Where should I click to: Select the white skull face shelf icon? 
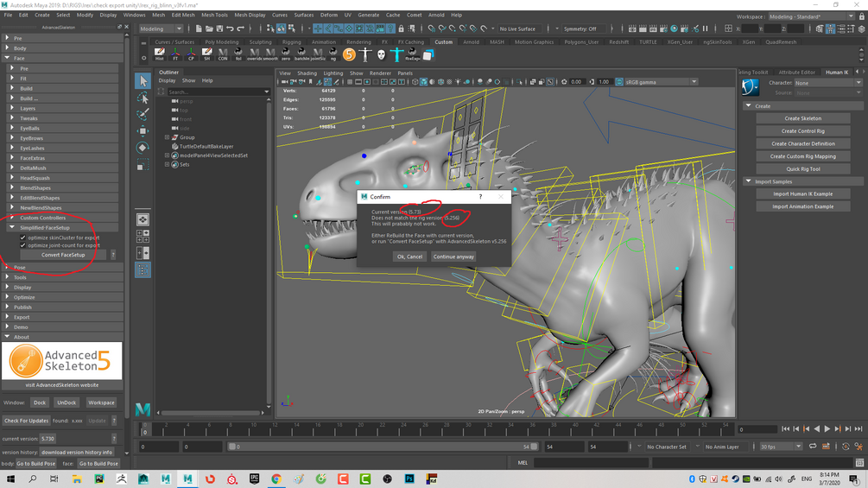tap(381, 54)
